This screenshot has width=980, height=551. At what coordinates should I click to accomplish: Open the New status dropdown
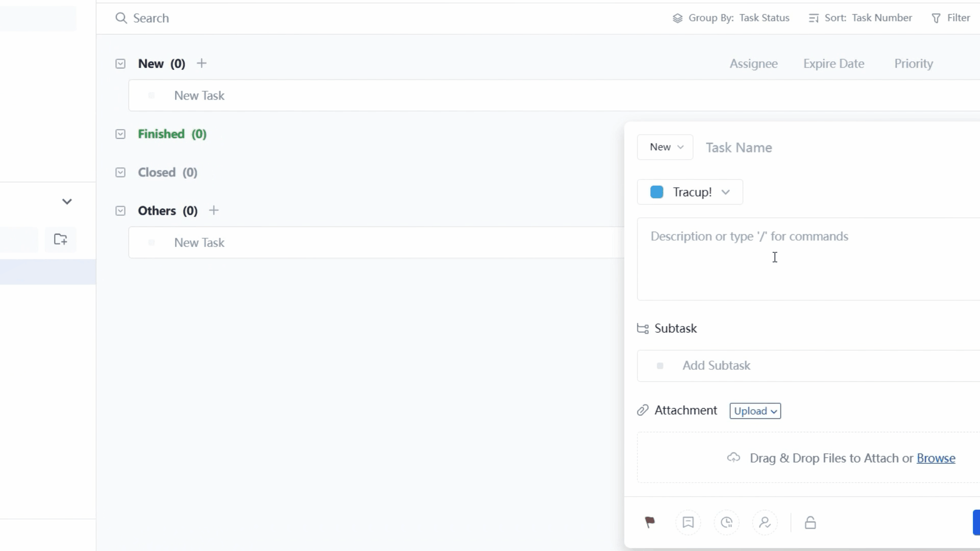[x=665, y=147]
